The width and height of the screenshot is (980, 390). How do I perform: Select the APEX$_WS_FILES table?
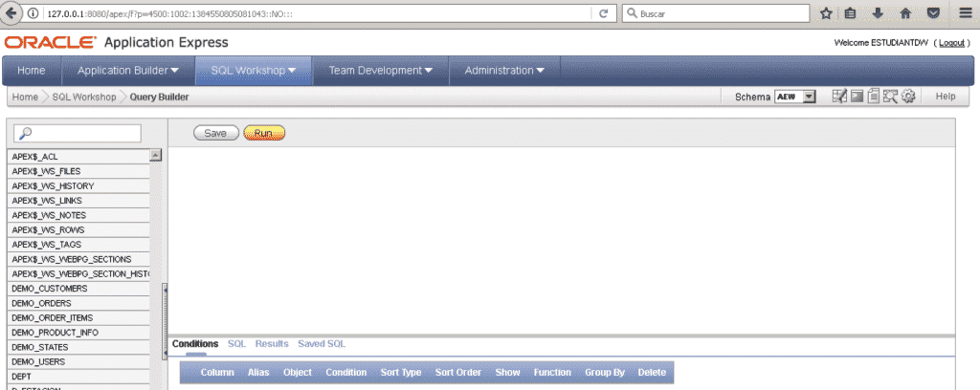point(78,171)
